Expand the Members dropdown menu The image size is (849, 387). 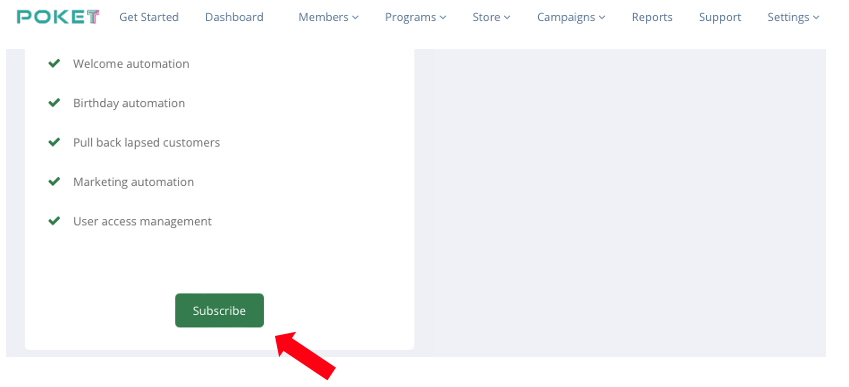[328, 17]
